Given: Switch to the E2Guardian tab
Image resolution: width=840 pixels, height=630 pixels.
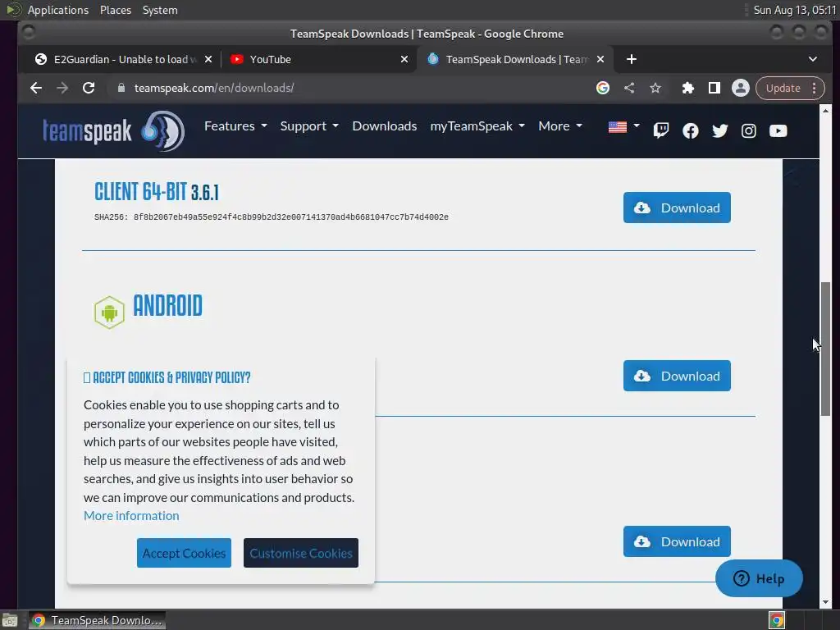Looking at the screenshot, I should pyautogui.click(x=121, y=59).
